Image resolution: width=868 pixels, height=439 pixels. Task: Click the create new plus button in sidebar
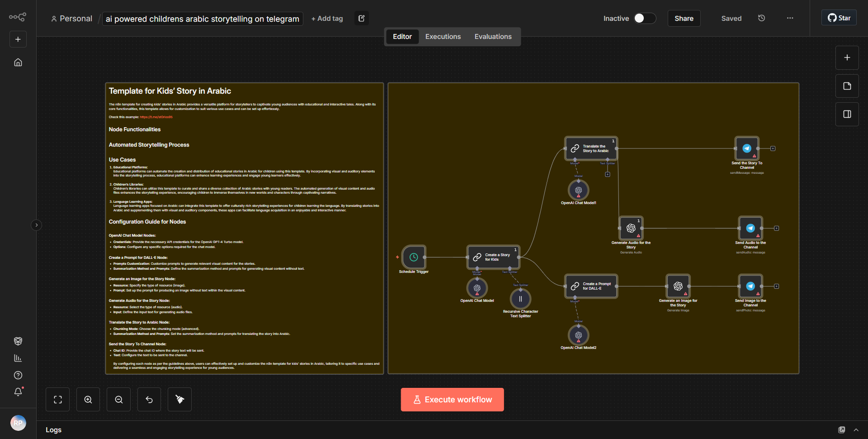tap(18, 39)
